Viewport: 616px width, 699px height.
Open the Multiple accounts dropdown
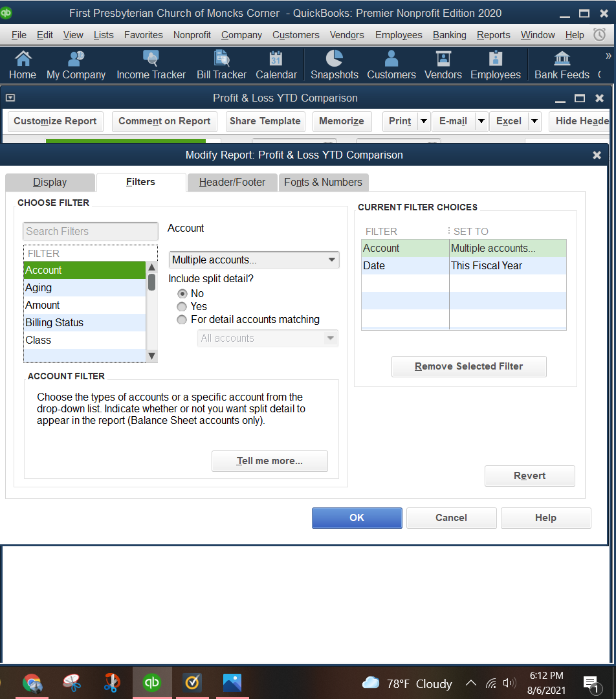click(254, 260)
